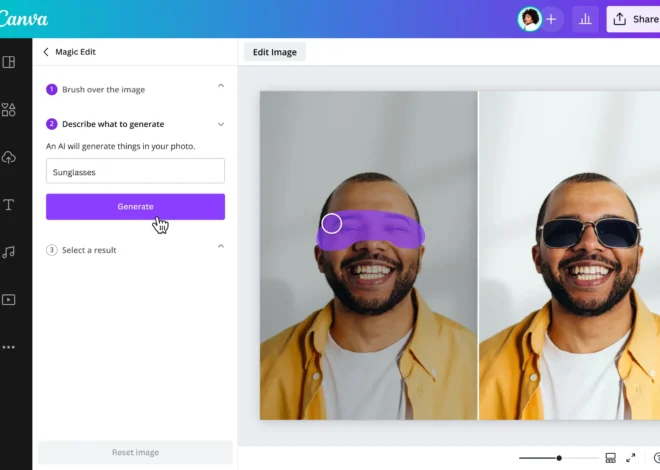Click the Edit Image button
Image resolution: width=660 pixels, height=470 pixels.
click(x=275, y=52)
